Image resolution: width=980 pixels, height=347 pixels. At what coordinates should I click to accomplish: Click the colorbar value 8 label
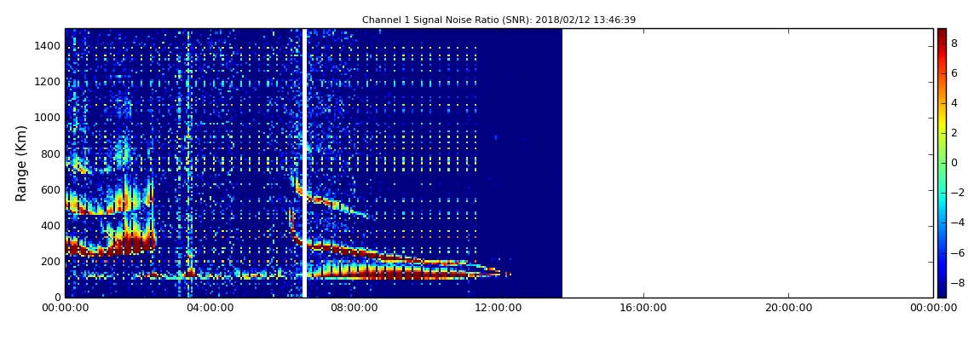pyautogui.click(x=954, y=43)
